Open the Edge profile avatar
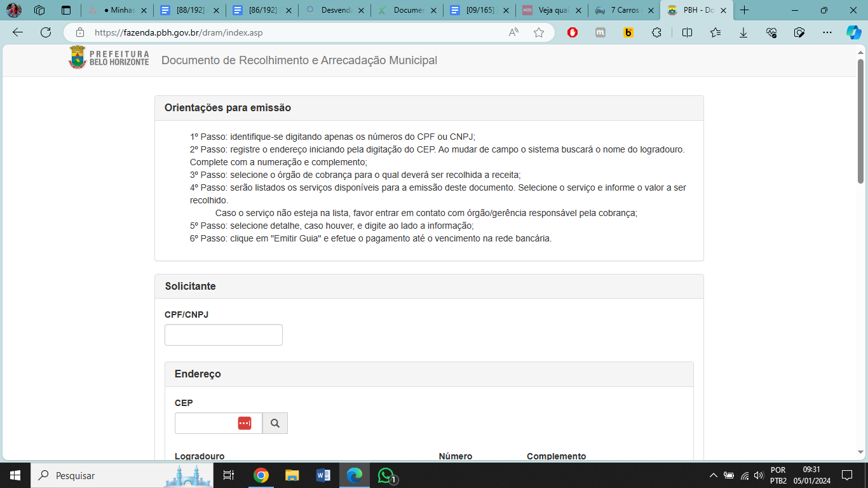Viewport: 868px width, 488px height. (x=14, y=10)
